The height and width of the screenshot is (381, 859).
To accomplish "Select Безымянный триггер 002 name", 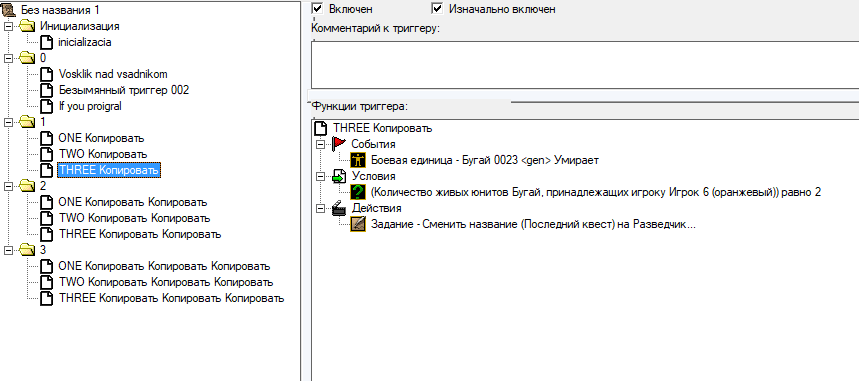I will [124, 90].
